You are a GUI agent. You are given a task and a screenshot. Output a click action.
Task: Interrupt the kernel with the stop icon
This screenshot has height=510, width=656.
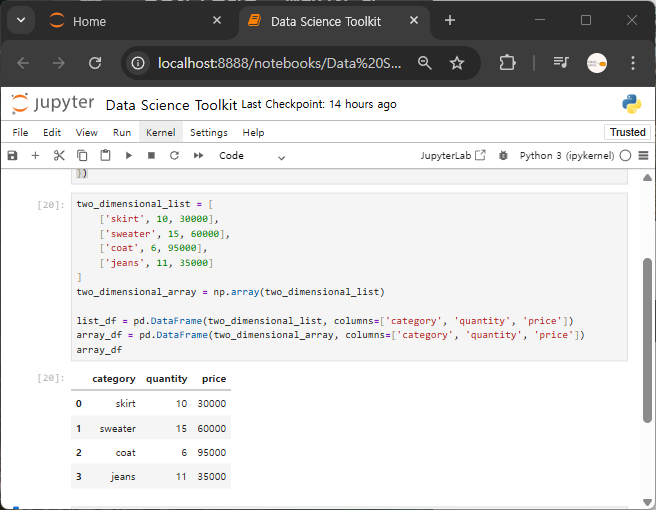point(151,156)
